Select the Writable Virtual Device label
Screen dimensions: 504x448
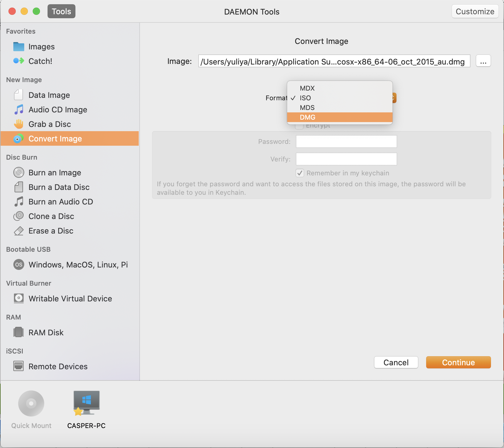70,299
